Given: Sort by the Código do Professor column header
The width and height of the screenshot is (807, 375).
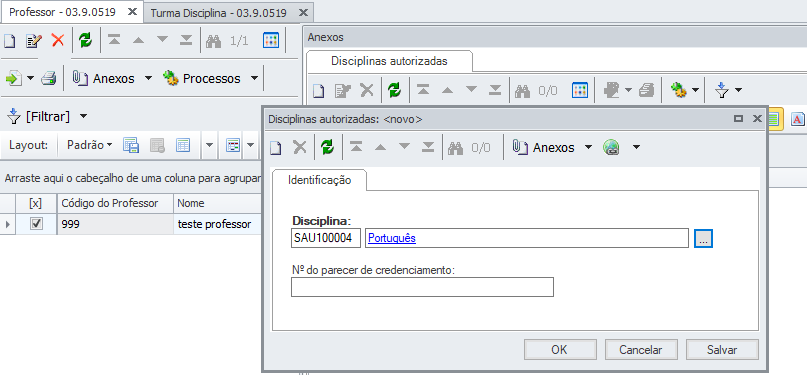Looking at the screenshot, I should (x=115, y=203).
